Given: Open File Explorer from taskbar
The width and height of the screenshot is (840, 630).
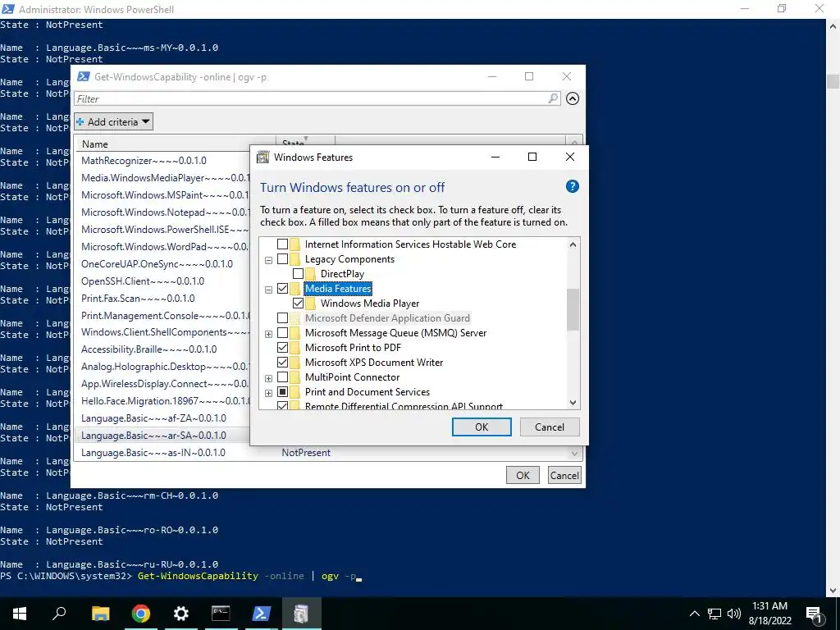Looking at the screenshot, I should coord(100,614).
